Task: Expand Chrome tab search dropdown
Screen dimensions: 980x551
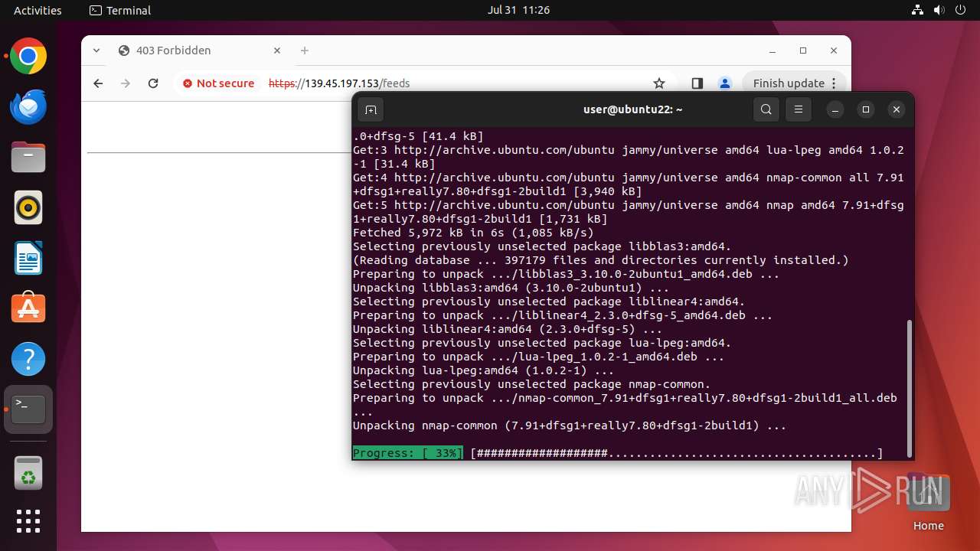Action: pos(96,51)
